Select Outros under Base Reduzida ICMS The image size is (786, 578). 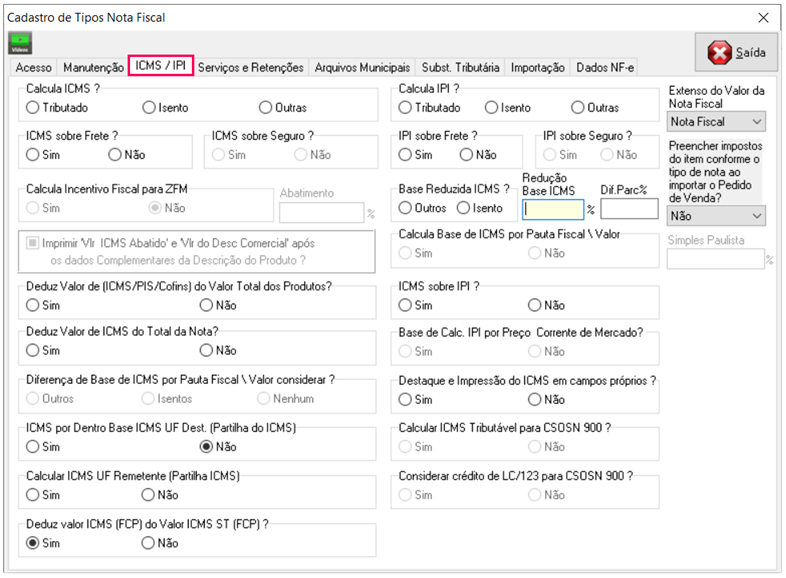405,208
